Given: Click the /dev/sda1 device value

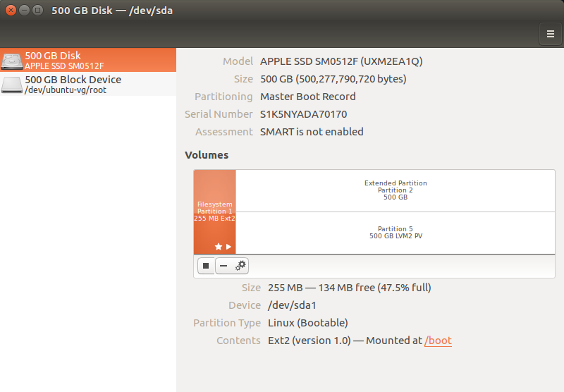Looking at the screenshot, I should pyautogui.click(x=292, y=305).
